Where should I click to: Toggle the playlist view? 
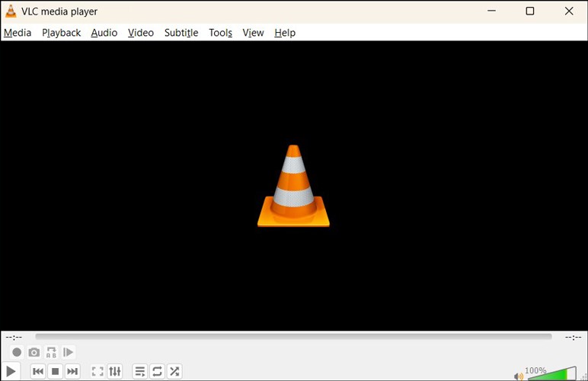140,371
